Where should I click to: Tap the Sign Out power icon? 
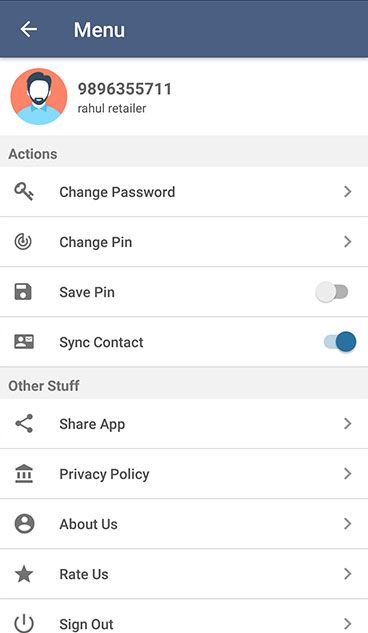coord(24,623)
